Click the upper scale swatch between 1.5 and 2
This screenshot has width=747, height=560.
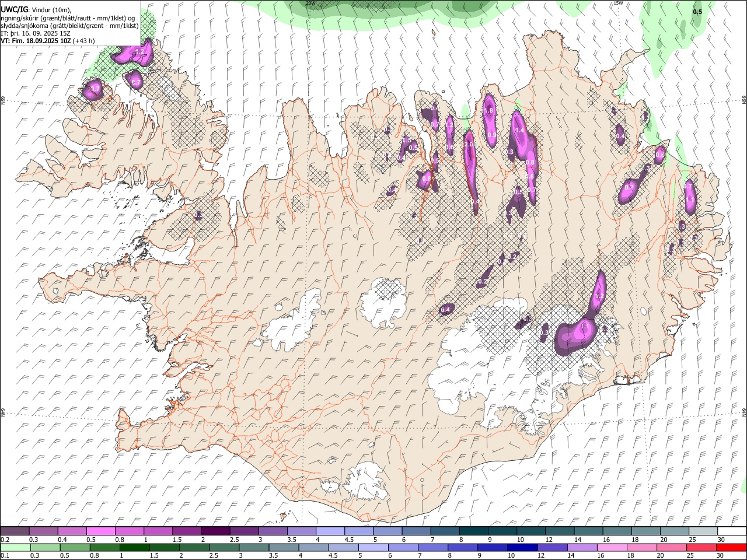[x=186, y=531]
